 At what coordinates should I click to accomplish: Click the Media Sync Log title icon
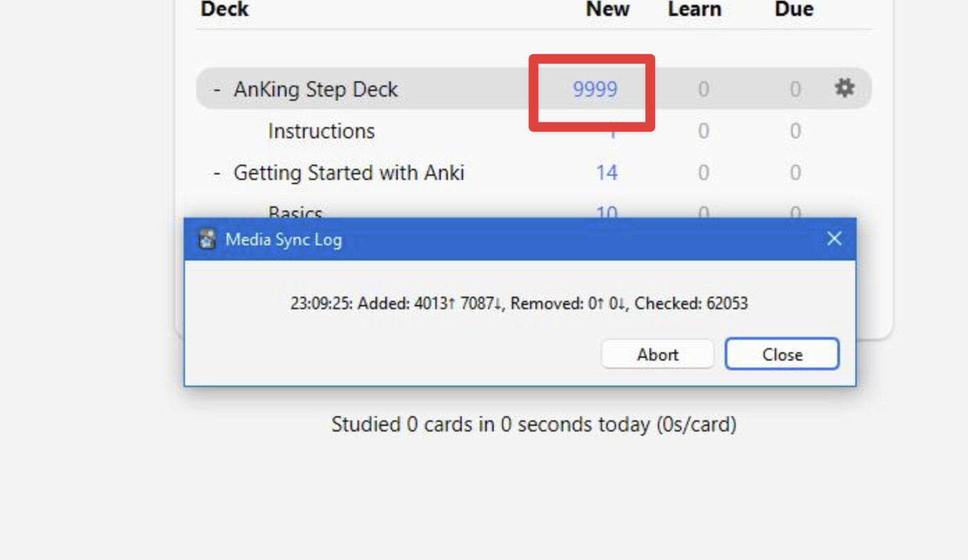pos(207,240)
